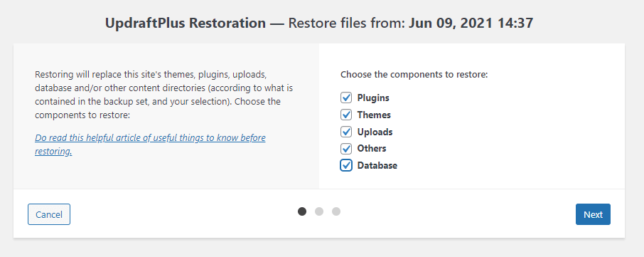
Task: Click the Themes label text
Action: 374,115
